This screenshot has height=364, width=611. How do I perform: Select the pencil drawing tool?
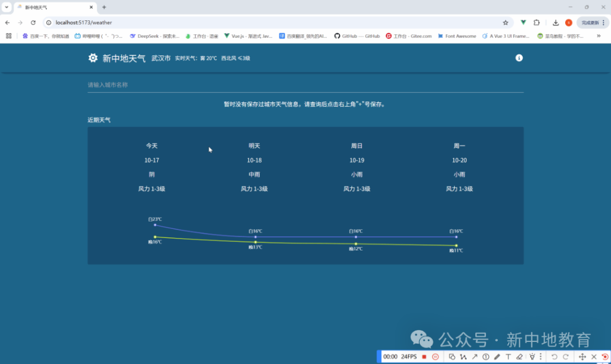pyautogui.click(x=497, y=357)
